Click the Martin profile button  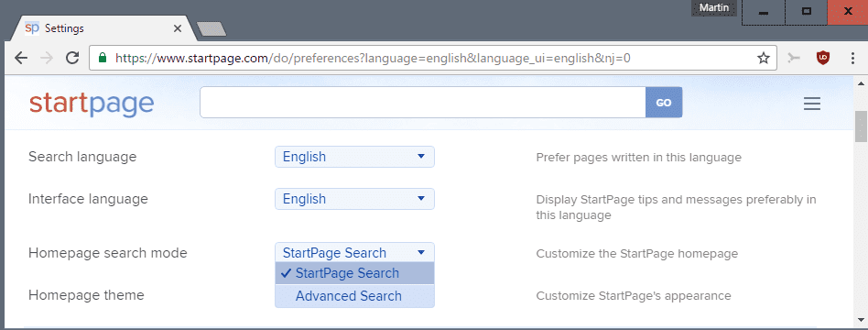click(714, 7)
